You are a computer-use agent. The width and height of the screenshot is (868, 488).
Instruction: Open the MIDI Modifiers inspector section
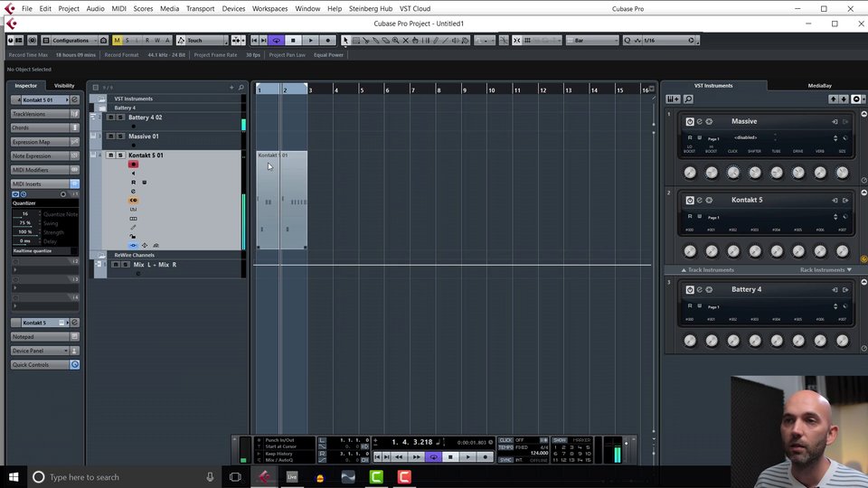[x=40, y=170]
